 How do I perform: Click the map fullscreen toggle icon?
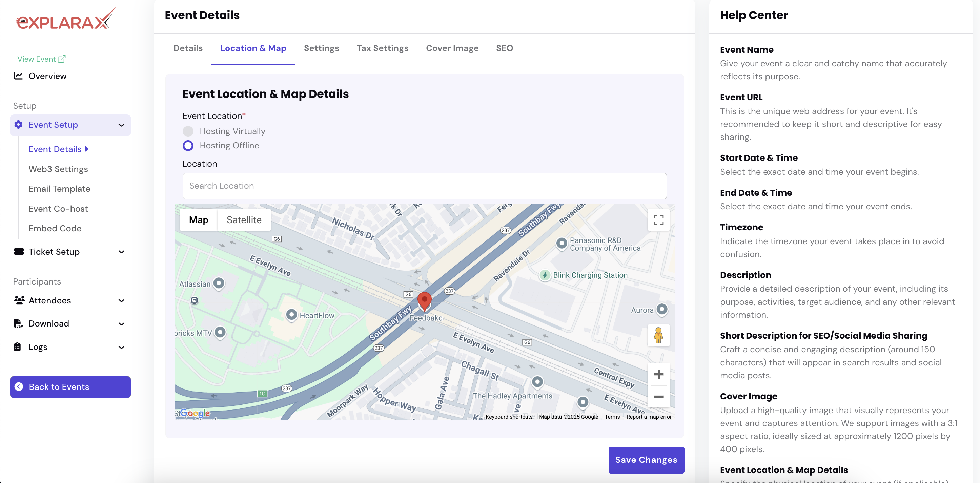coord(658,220)
